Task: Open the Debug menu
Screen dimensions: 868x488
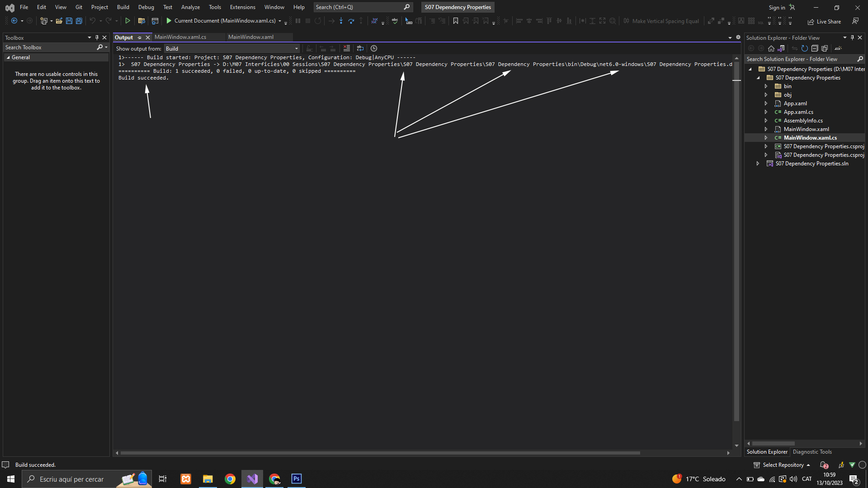Action: coord(146,7)
